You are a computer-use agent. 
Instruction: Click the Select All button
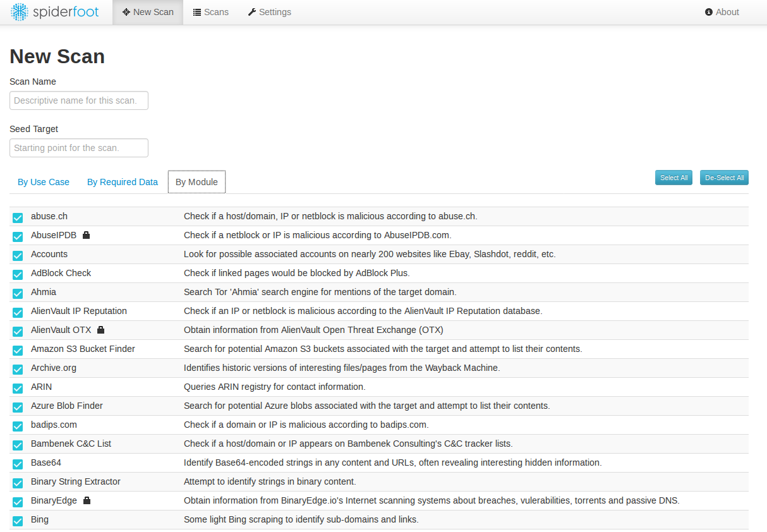(673, 178)
